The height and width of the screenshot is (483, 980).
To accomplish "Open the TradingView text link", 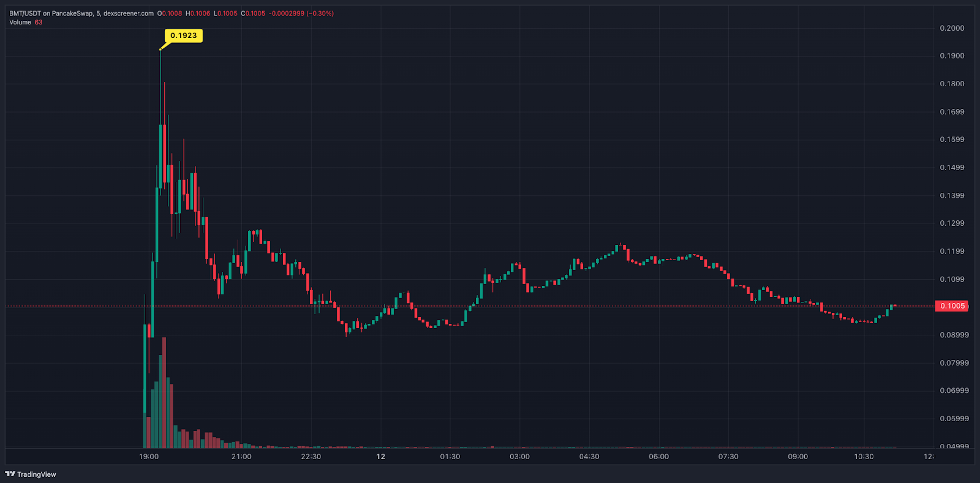I will 36,474.
